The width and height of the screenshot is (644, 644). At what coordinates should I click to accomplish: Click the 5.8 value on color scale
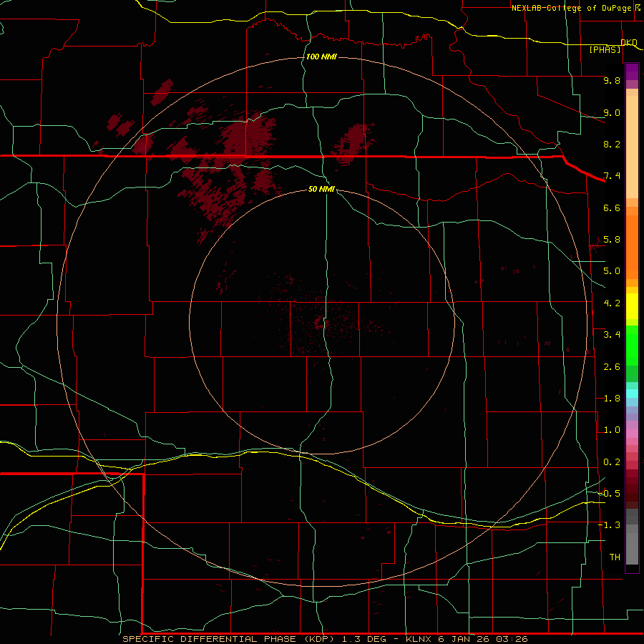point(612,240)
